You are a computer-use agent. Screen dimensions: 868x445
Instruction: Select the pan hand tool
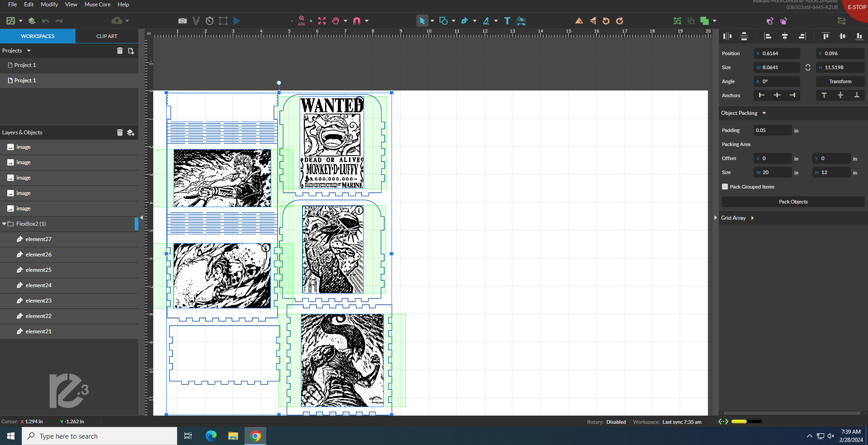click(x=335, y=21)
